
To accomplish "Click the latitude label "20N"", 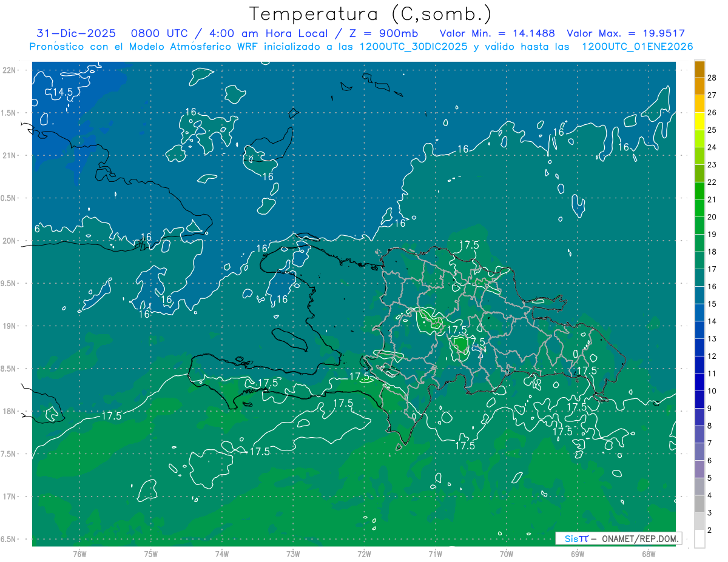I will pos(9,241).
